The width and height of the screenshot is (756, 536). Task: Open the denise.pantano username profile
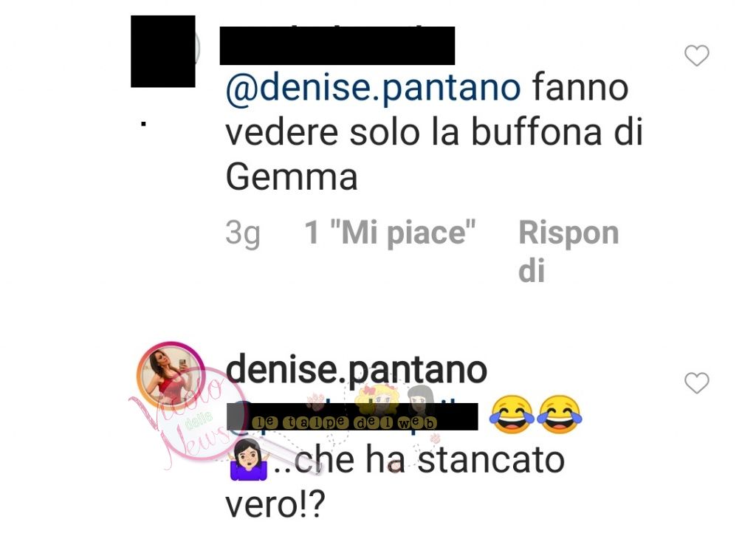click(357, 370)
